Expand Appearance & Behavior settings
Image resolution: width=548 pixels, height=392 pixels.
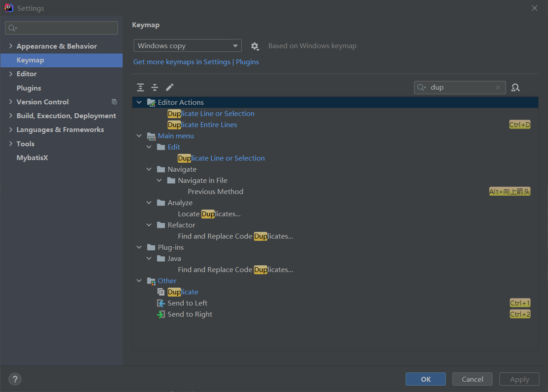coord(11,46)
